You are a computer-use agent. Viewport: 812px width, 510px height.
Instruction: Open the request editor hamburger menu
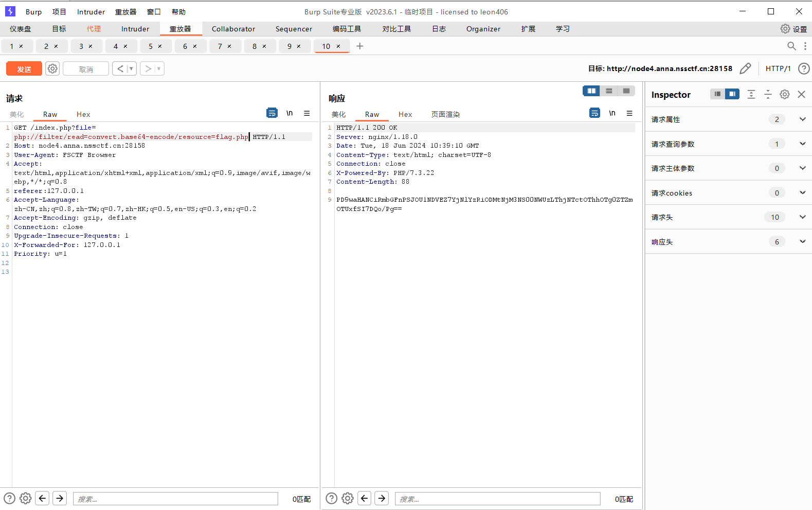[x=307, y=113]
